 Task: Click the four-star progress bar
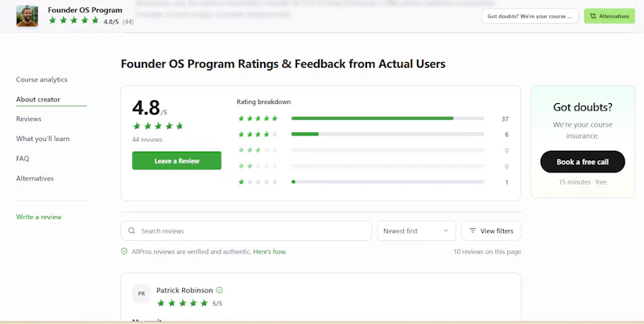click(x=388, y=134)
